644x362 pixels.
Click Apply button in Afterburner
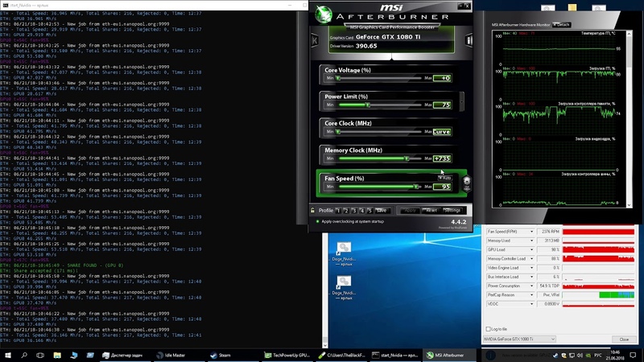411,211
